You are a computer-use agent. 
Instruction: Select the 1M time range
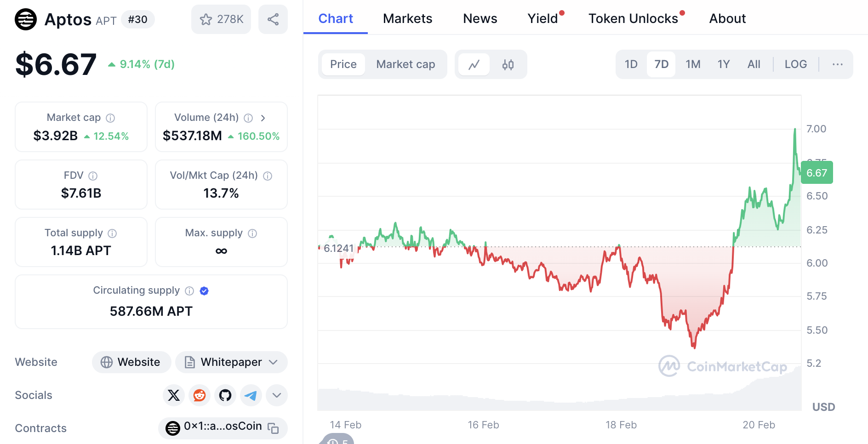pos(693,64)
